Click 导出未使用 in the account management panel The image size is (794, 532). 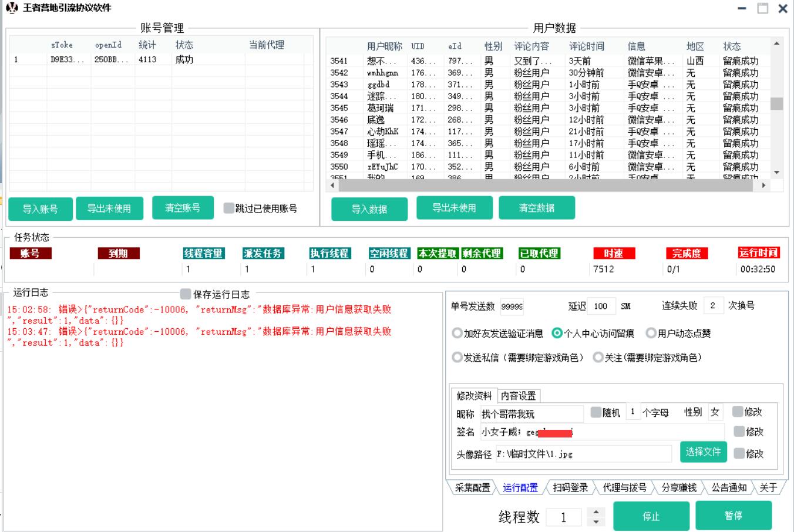(109, 208)
